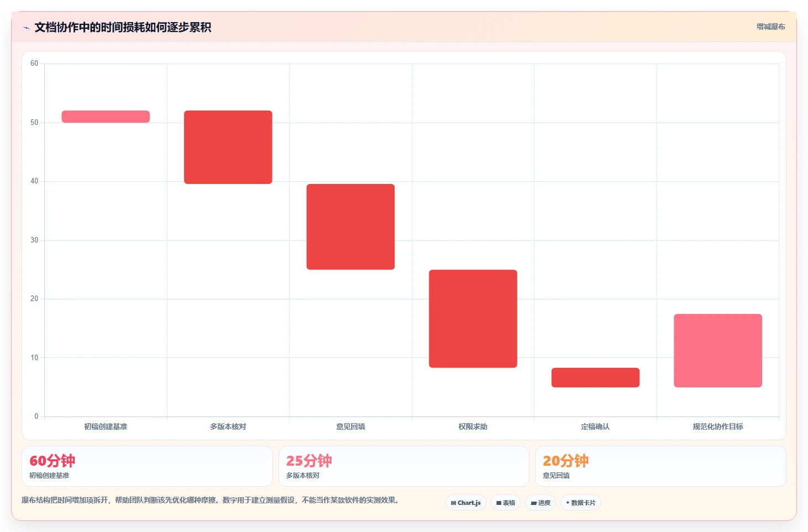
Task: Select the 表格 chip
Action: [x=506, y=503]
